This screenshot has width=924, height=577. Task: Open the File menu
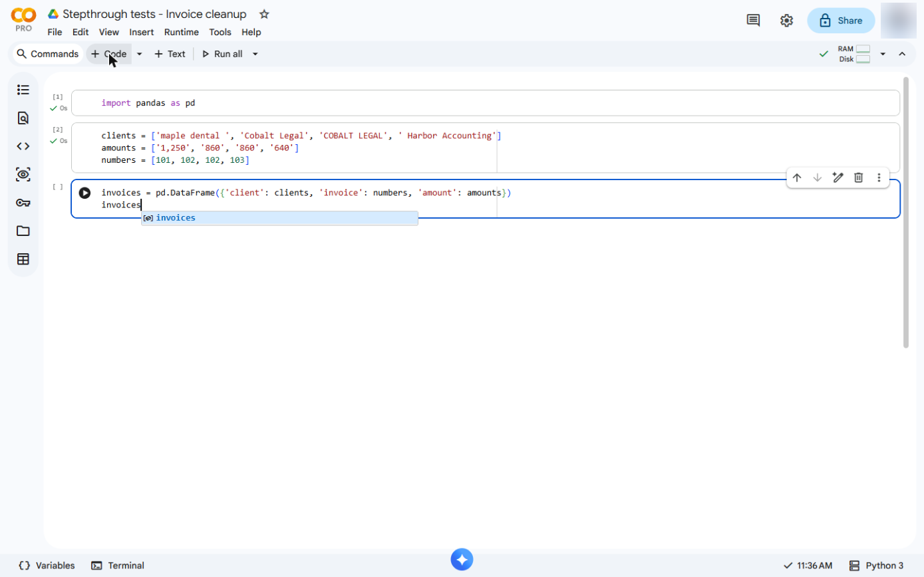pos(55,32)
